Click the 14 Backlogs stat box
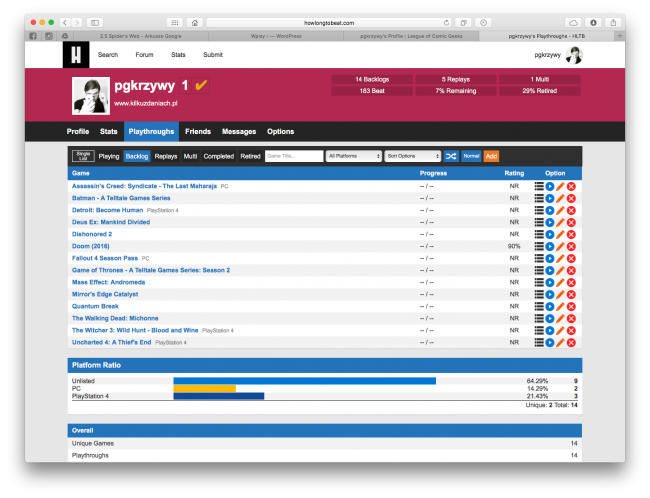 (372, 79)
